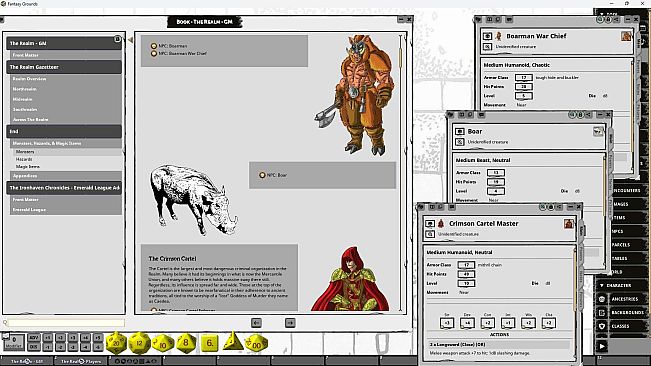The image size is (651, 366).
Task: Open the Realm Overview page
Action: pyautogui.click(x=66, y=78)
